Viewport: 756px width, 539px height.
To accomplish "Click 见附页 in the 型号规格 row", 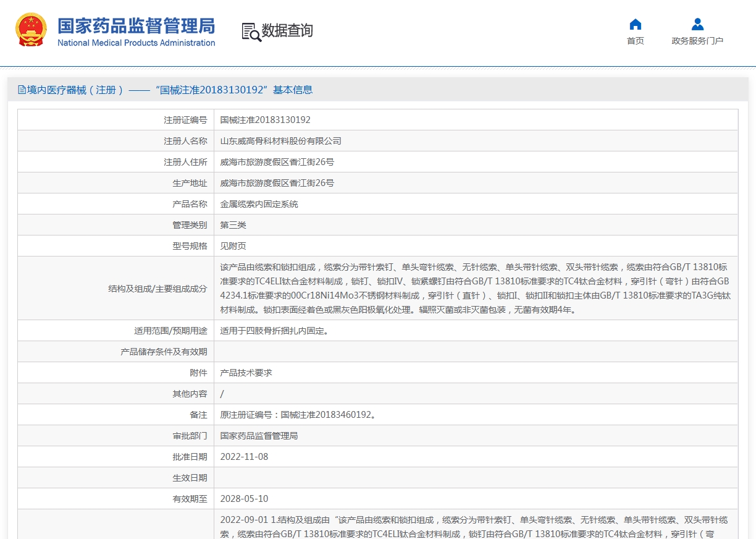I will (233, 246).
